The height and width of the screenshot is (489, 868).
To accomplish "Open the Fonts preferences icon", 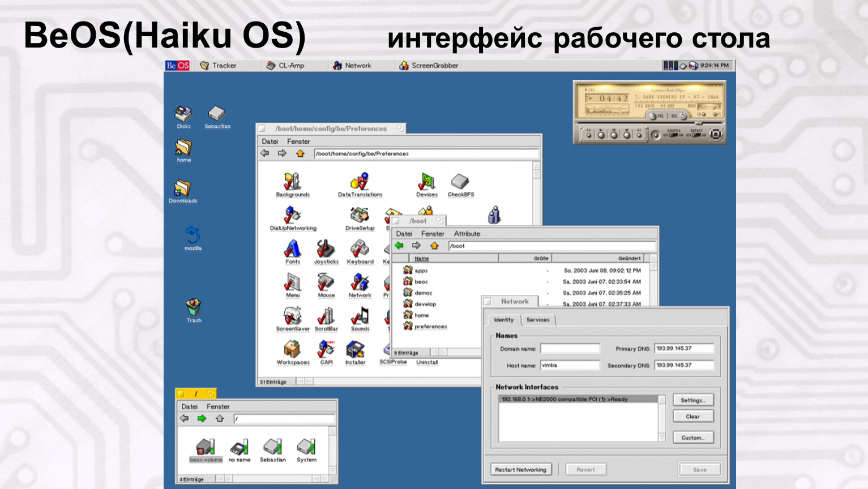I will tap(292, 249).
